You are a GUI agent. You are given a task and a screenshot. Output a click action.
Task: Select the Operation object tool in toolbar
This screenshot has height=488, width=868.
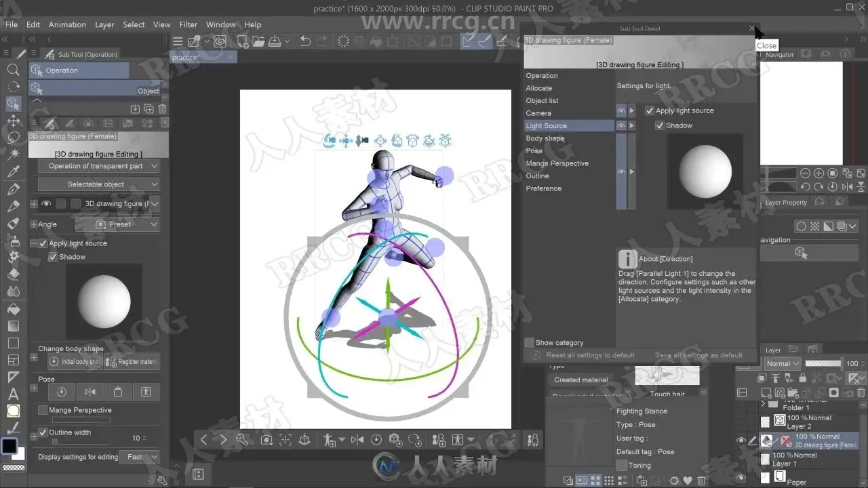coord(13,104)
